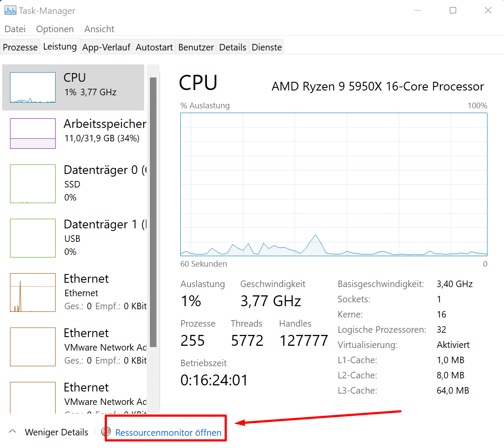Minimize the Task-Manager window

418,10
